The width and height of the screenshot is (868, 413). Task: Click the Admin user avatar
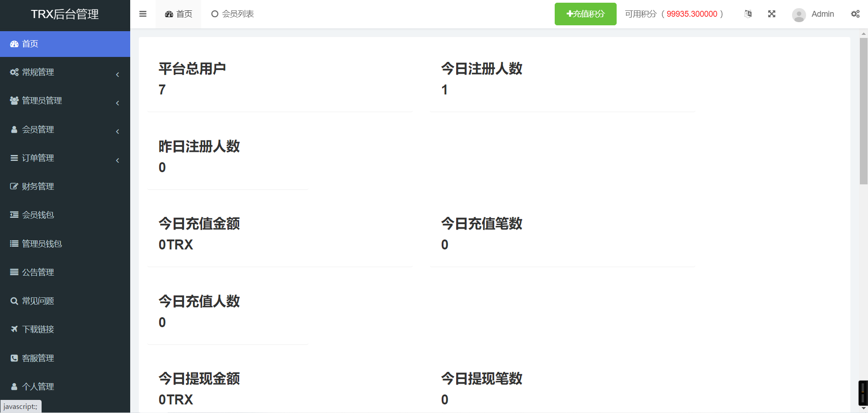pyautogui.click(x=799, y=14)
